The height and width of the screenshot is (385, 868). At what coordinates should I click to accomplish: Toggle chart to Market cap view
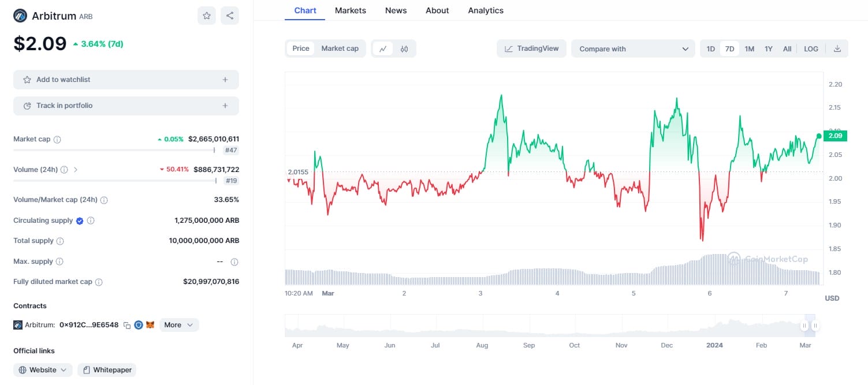coord(340,48)
